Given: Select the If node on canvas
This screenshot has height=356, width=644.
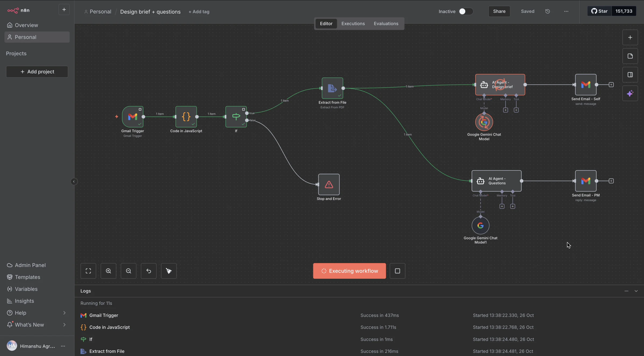Looking at the screenshot, I should [x=236, y=117].
